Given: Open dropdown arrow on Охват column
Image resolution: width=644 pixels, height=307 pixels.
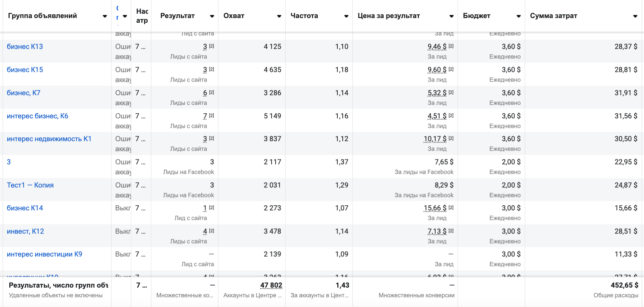Looking at the screenshot, I should [x=279, y=16].
